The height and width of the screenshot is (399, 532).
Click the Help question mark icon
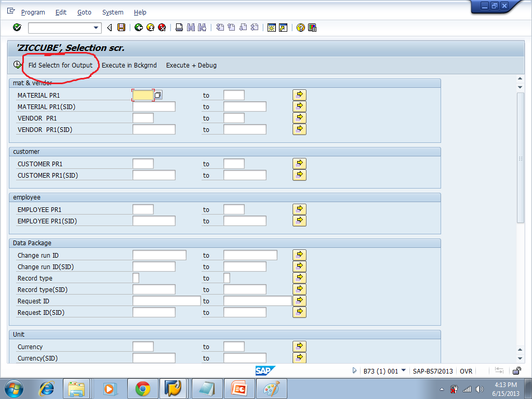(x=300, y=28)
